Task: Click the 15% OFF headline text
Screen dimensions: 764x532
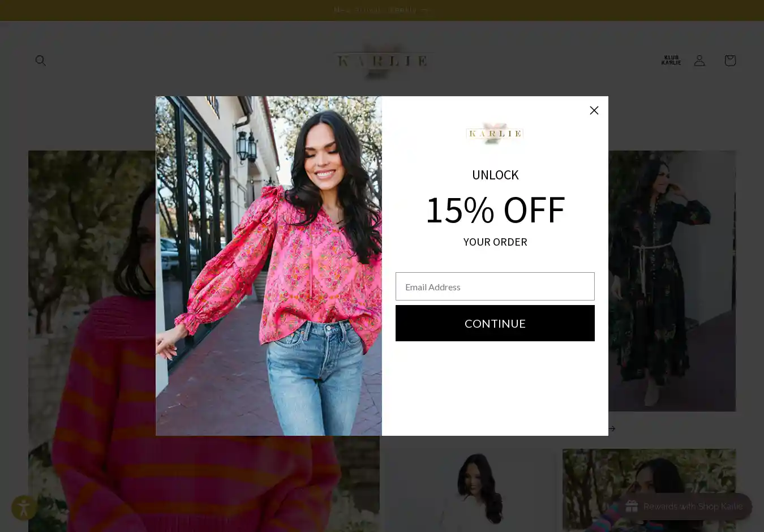Action: click(495, 209)
